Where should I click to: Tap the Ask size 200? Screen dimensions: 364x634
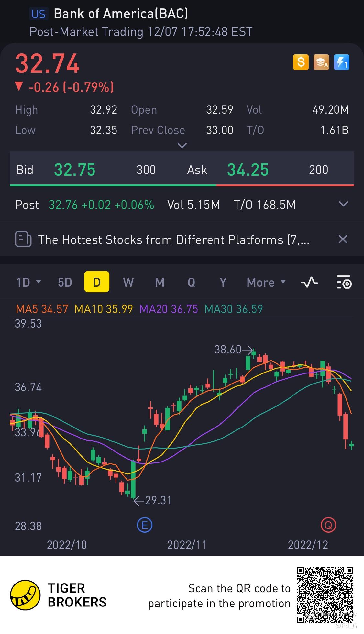pyautogui.click(x=319, y=170)
